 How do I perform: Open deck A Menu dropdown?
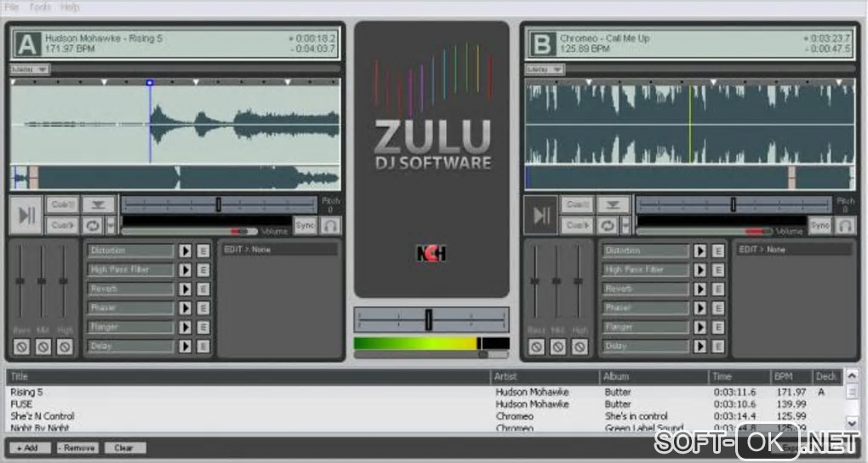[x=30, y=69]
